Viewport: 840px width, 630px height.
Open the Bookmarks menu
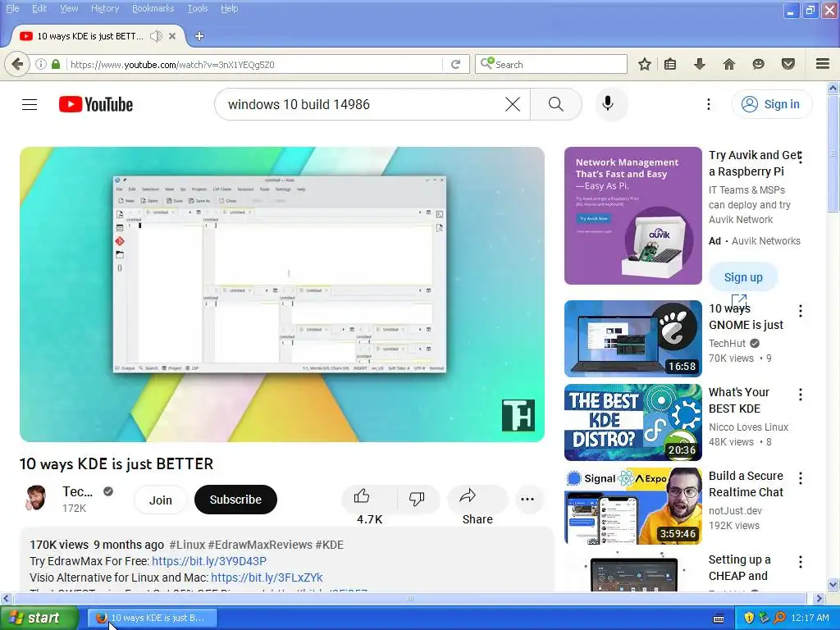153,8
